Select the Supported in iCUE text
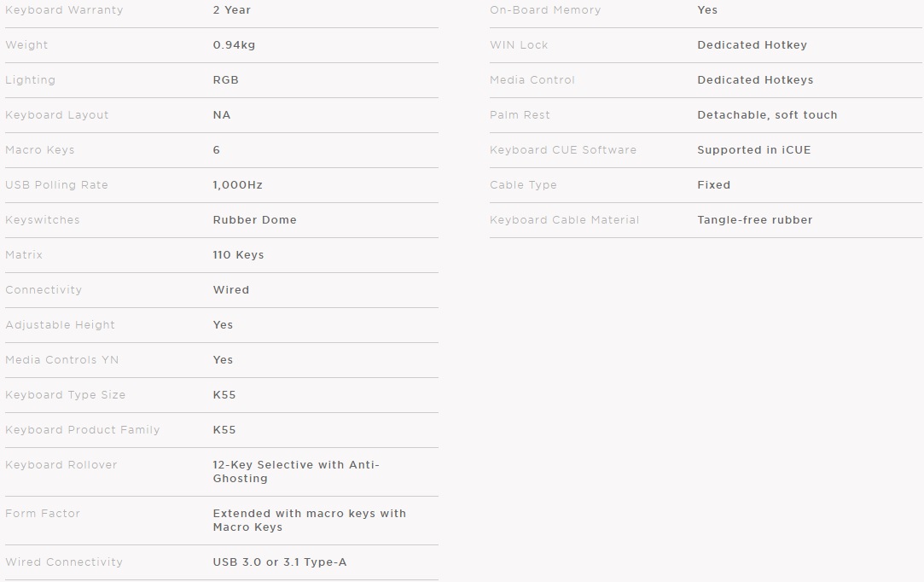 click(754, 150)
